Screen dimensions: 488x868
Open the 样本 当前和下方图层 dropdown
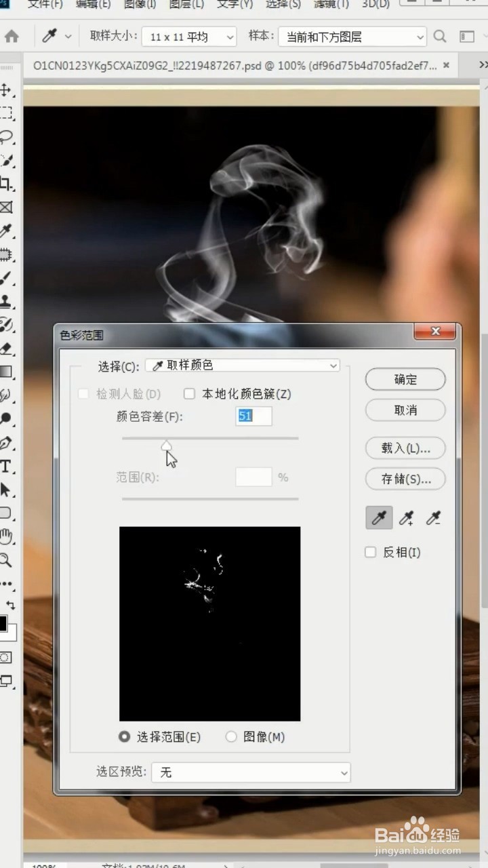click(x=352, y=37)
